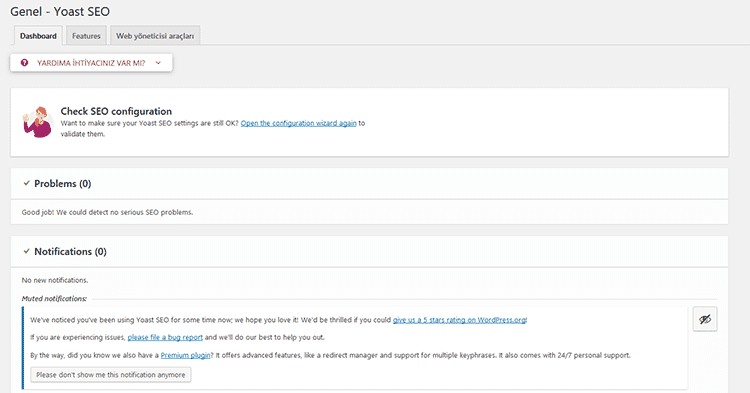This screenshot has width=750, height=393.
Task: Toggle the muted notification eye icon
Action: coord(705,319)
